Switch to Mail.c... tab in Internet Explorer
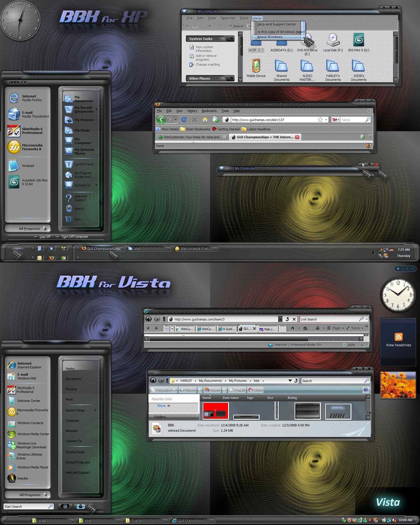Image resolution: width=420 pixels, height=525 pixels. 267,329
